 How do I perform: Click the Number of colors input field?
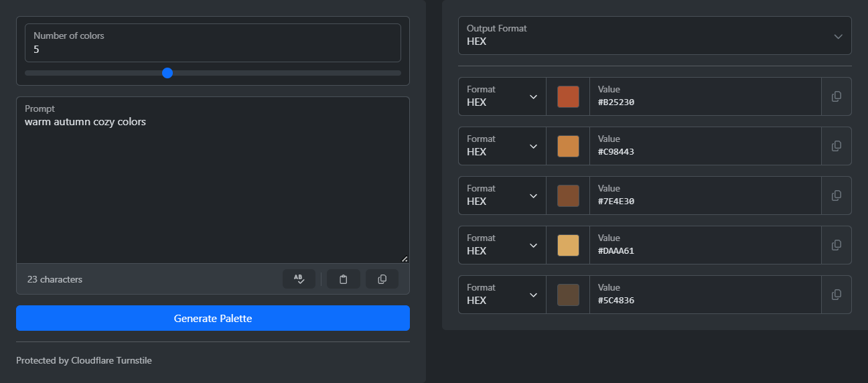point(213,43)
